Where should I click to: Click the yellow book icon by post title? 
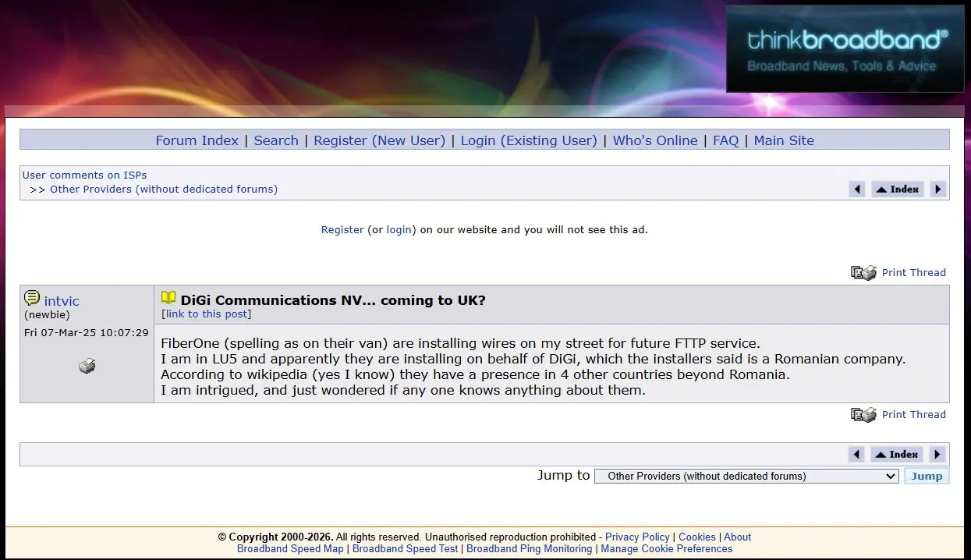(x=168, y=298)
